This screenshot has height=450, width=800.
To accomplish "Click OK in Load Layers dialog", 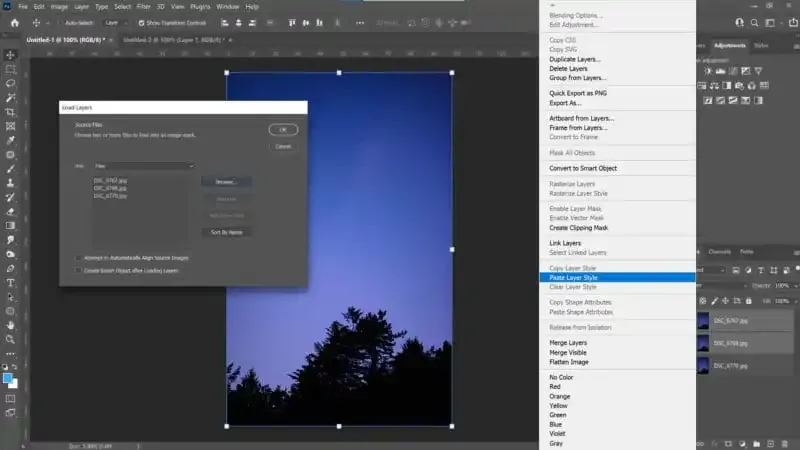I will (x=283, y=130).
